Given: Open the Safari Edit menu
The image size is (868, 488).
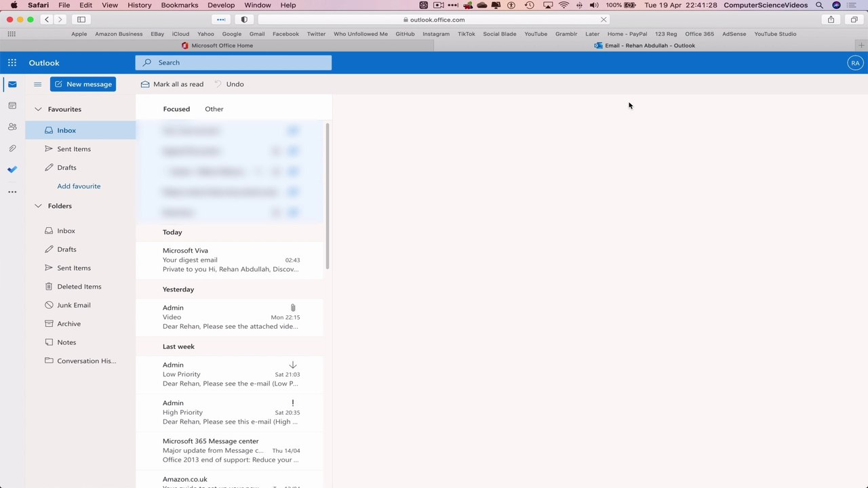Looking at the screenshot, I should pyautogui.click(x=85, y=5).
